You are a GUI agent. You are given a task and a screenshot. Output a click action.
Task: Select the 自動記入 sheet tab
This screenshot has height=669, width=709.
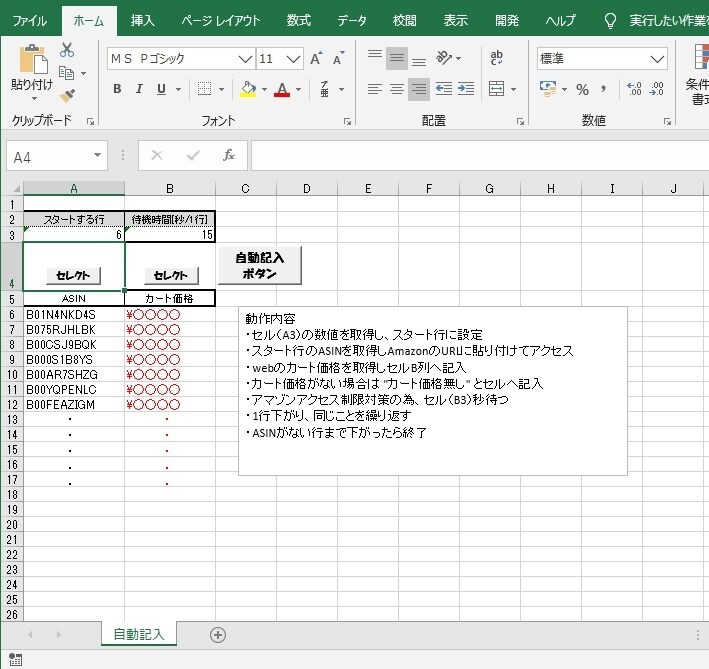(138, 635)
